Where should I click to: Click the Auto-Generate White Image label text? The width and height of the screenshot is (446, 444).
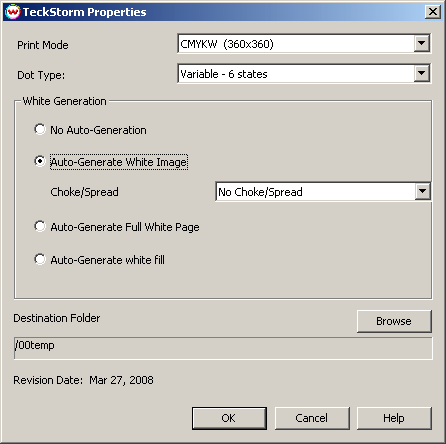[119, 162]
